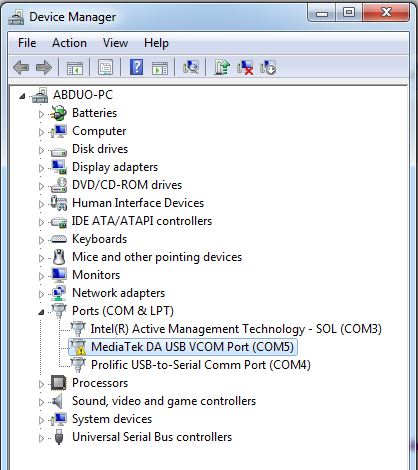This screenshot has width=418, height=470.
Task: Select Prolific USB-to-Serial Comm Port (COM4)
Action: (x=201, y=365)
